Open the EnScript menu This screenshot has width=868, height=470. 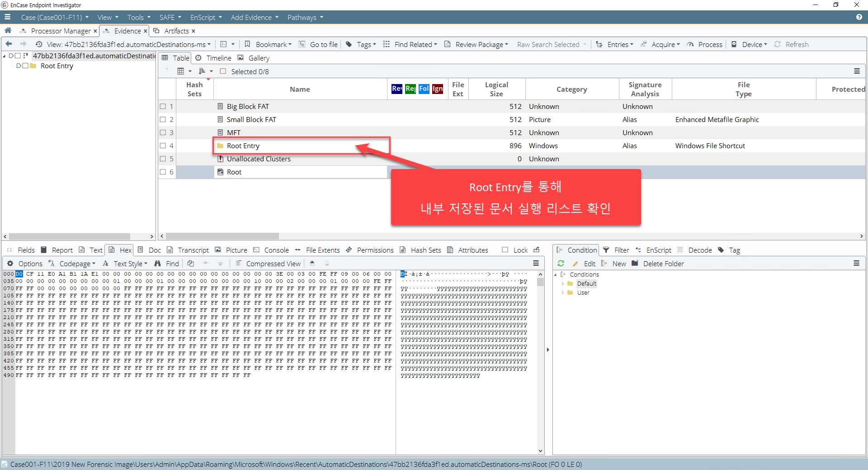point(206,17)
